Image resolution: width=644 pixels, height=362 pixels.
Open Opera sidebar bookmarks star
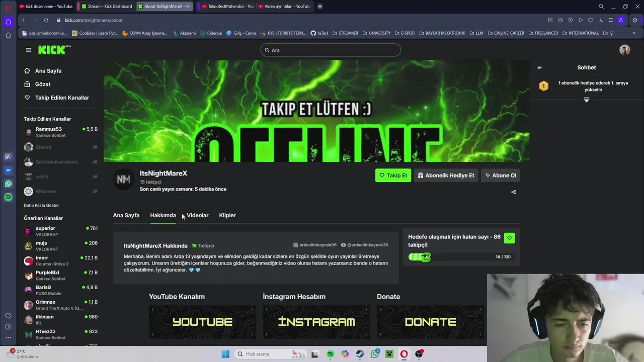click(x=8, y=35)
